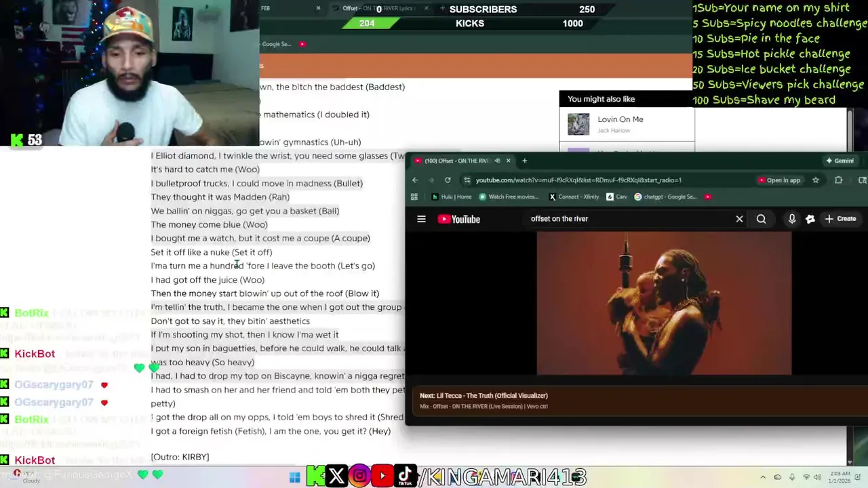Viewport: 868px width, 488px height.
Task: Click the 'You might also like' heading
Action: (x=601, y=99)
